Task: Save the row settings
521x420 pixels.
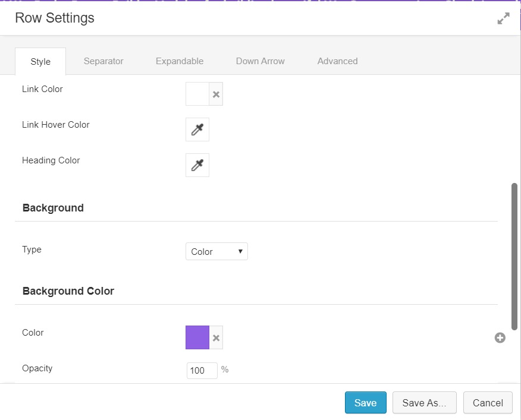Action: point(366,402)
